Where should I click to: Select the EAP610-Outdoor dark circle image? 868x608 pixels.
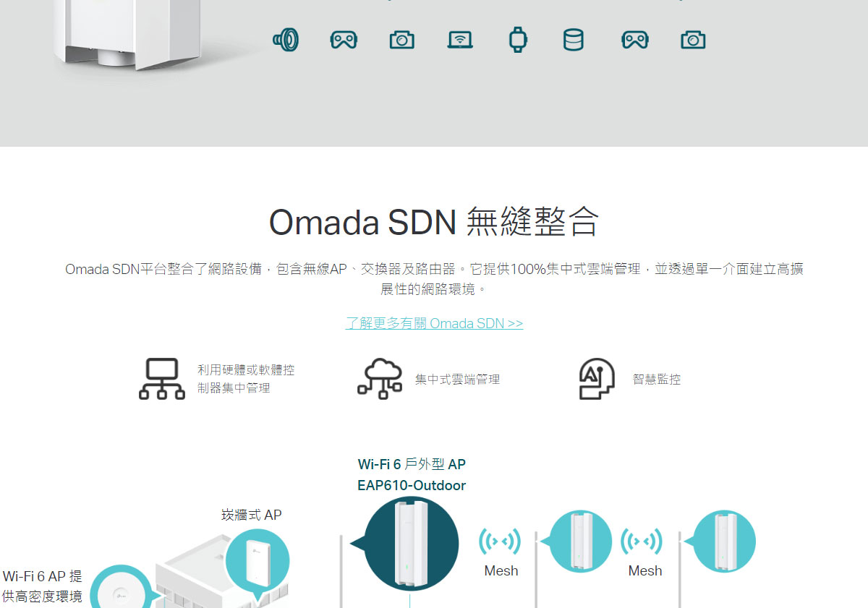411,544
